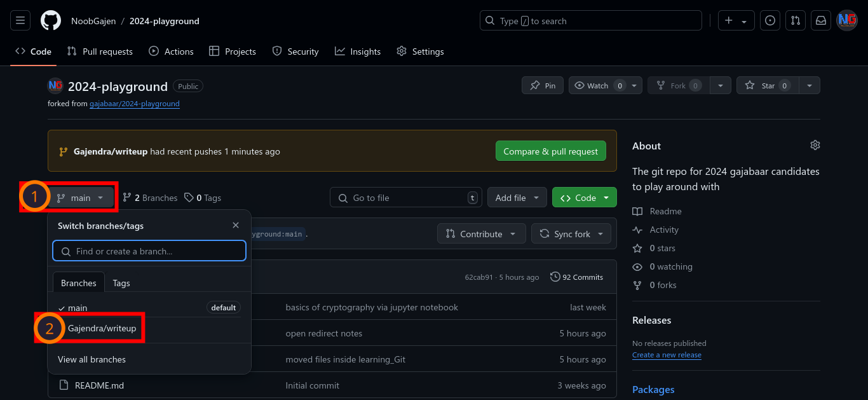View 0 forks link
The width and height of the screenshot is (868, 400).
coord(654,285)
